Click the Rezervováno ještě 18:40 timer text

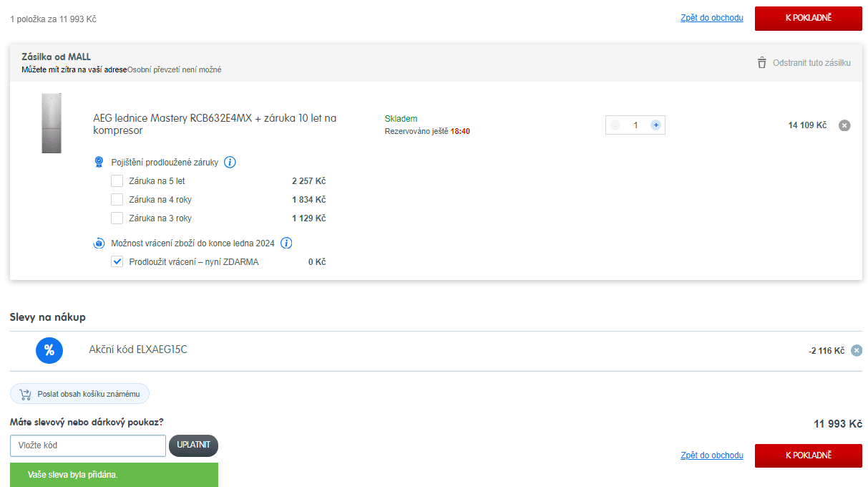pos(427,132)
